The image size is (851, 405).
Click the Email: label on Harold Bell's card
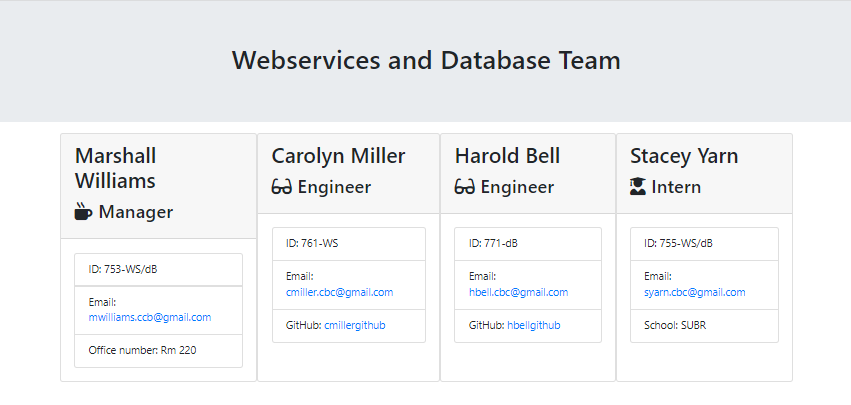pos(482,276)
